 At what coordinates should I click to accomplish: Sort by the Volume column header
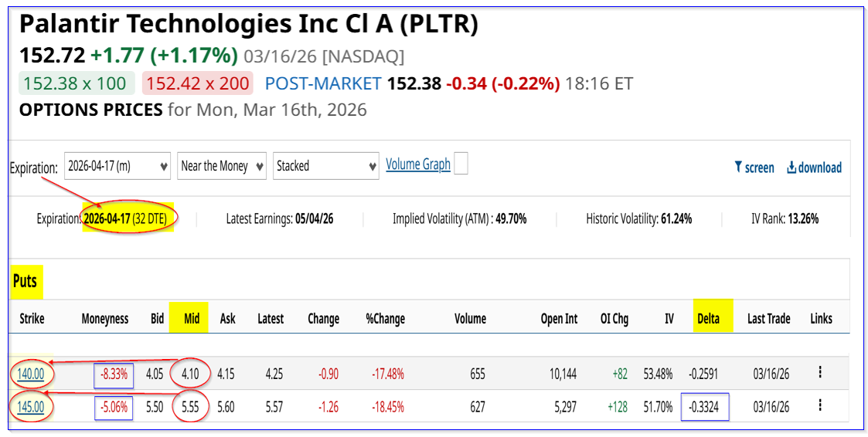tap(470, 318)
